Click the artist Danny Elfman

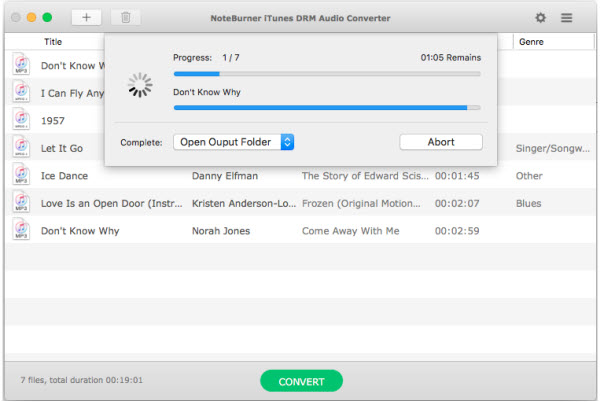point(225,176)
